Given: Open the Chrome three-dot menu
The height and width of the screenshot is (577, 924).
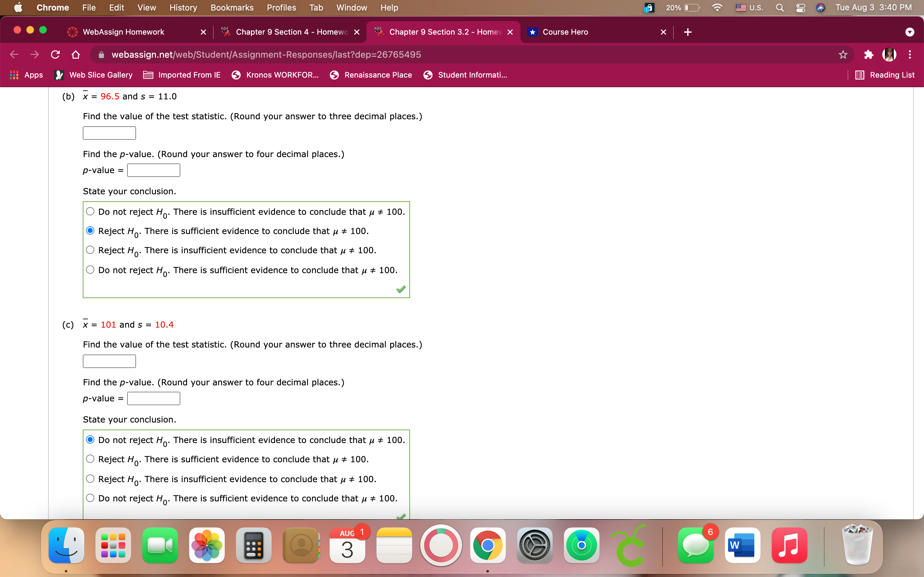Looking at the screenshot, I should pyautogui.click(x=910, y=54).
